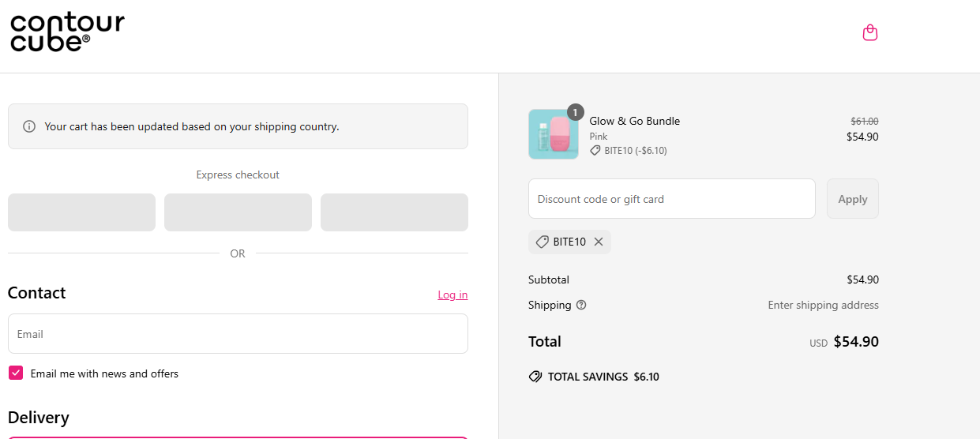Screen dimensions: 980x439
Task: Click the Glow & Go Bundle thumbnail
Action: [x=553, y=134]
